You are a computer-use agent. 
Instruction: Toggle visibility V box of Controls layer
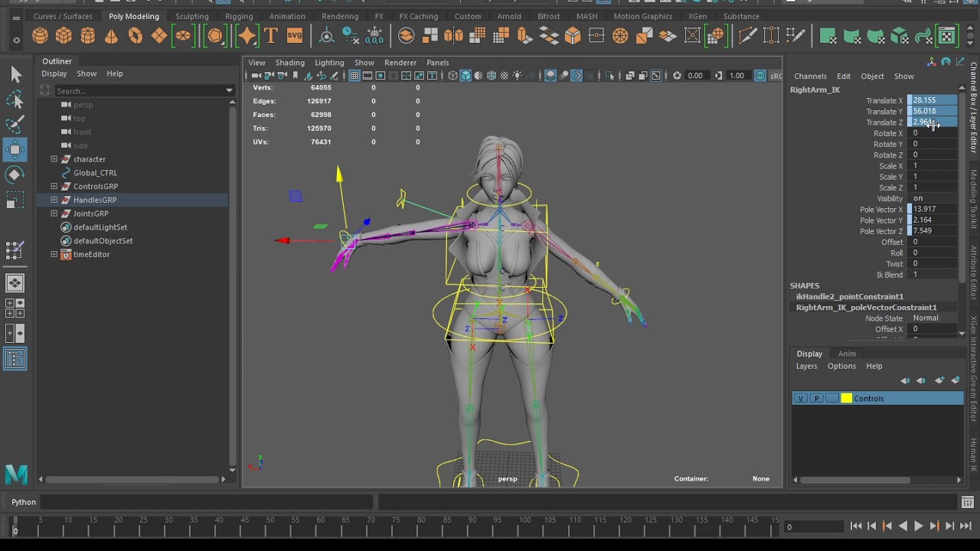click(800, 399)
